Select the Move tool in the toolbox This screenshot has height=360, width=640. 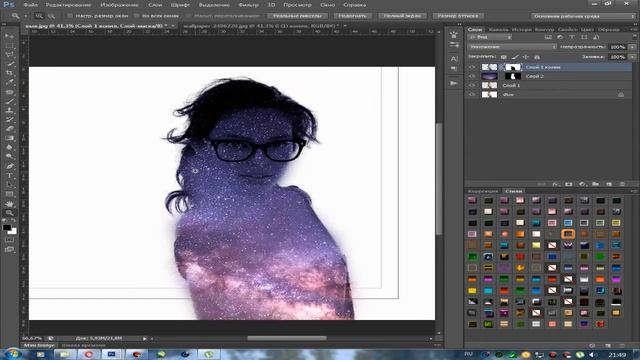(9, 36)
